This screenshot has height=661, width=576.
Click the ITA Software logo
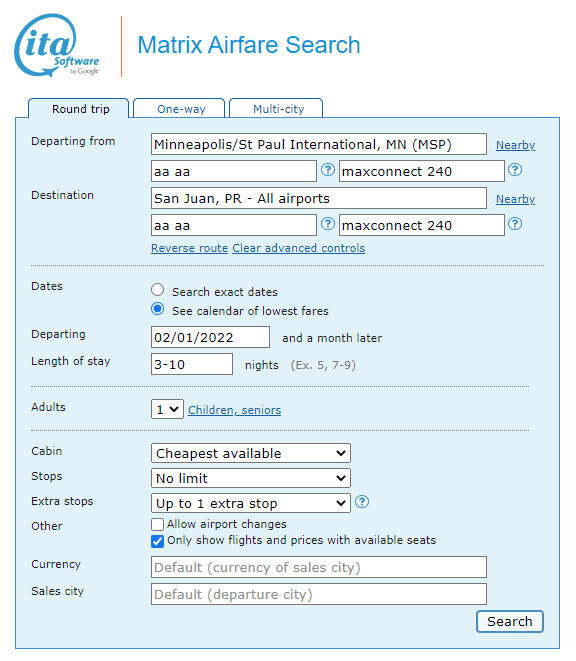pyautogui.click(x=57, y=46)
